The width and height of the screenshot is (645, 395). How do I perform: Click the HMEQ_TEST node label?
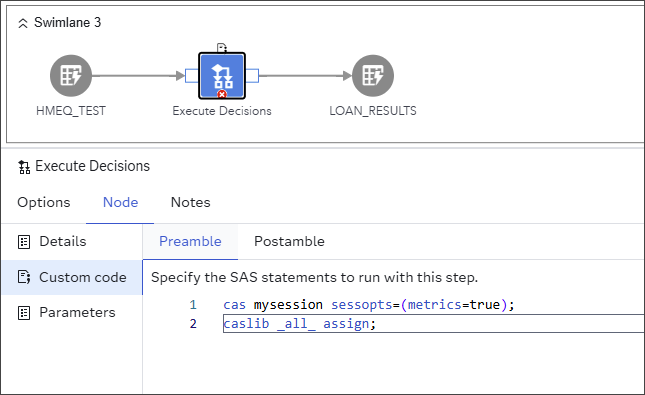point(71,111)
